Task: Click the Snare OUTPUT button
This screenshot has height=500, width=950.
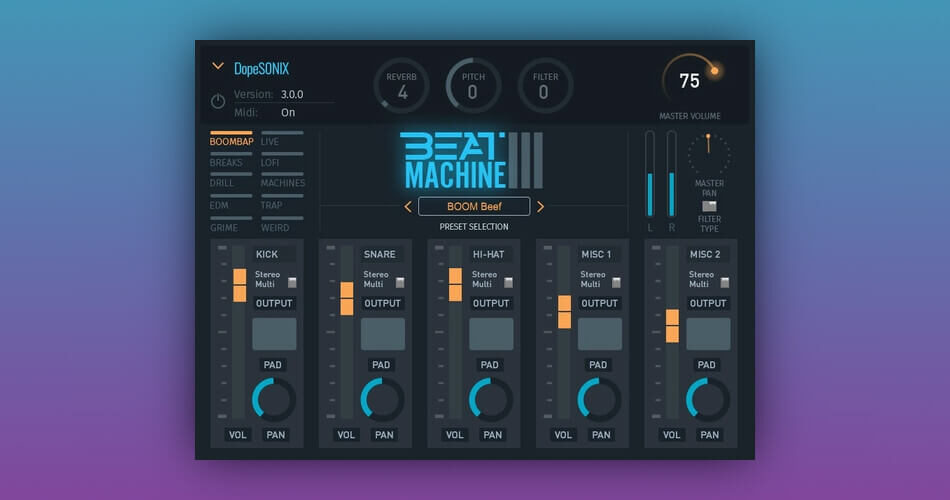Action: [382, 303]
